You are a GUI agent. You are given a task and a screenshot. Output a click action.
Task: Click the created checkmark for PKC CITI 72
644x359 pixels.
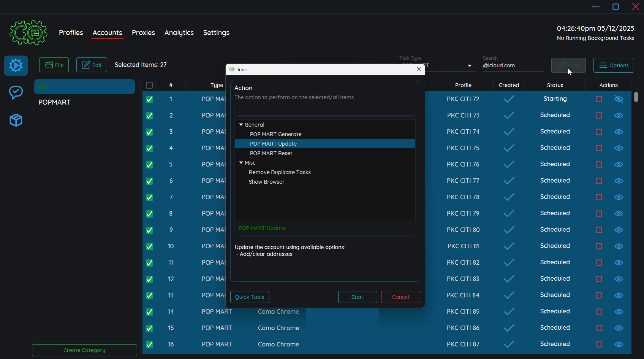[x=509, y=99]
